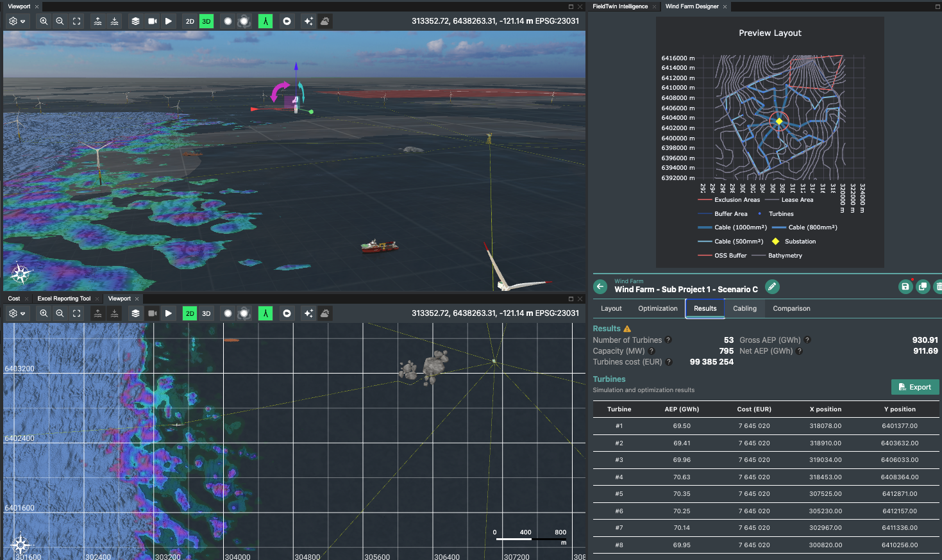This screenshot has height=560, width=942.
Task: Open the Cabling tab
Action: pos(744,308)
